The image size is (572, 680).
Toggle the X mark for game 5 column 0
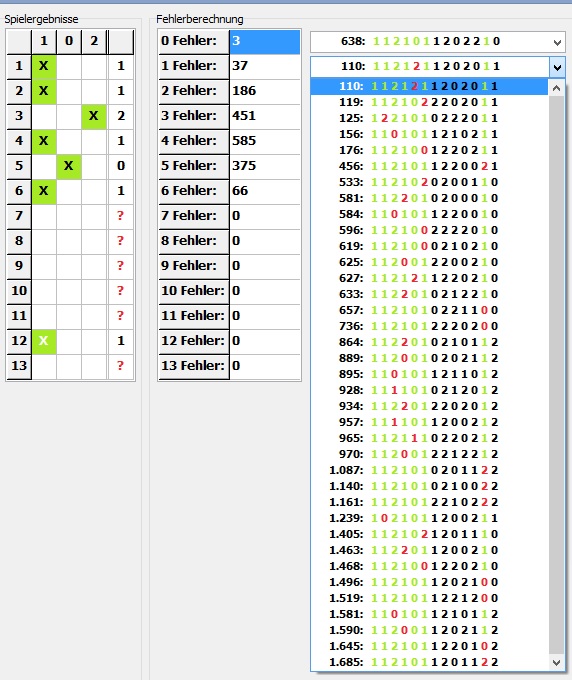[x=69, y=166]
